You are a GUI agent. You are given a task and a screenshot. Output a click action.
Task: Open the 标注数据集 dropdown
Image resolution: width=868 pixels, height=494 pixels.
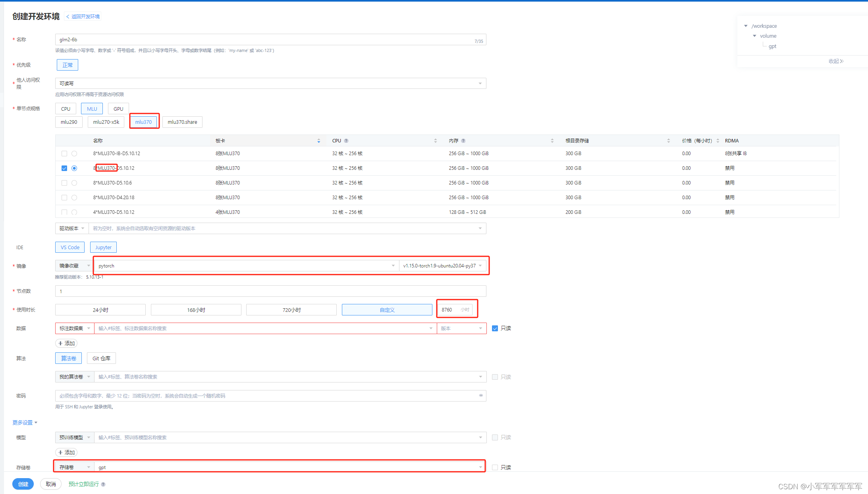click(x=75, y=329)
